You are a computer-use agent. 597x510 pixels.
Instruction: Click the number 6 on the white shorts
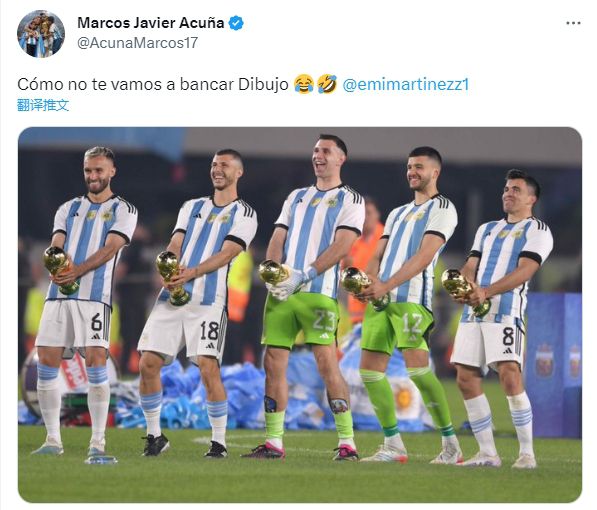97,322
